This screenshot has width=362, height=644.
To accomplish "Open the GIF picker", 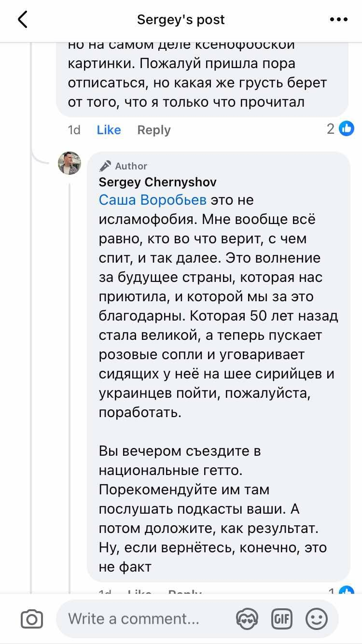I will [x=281, y=619].
